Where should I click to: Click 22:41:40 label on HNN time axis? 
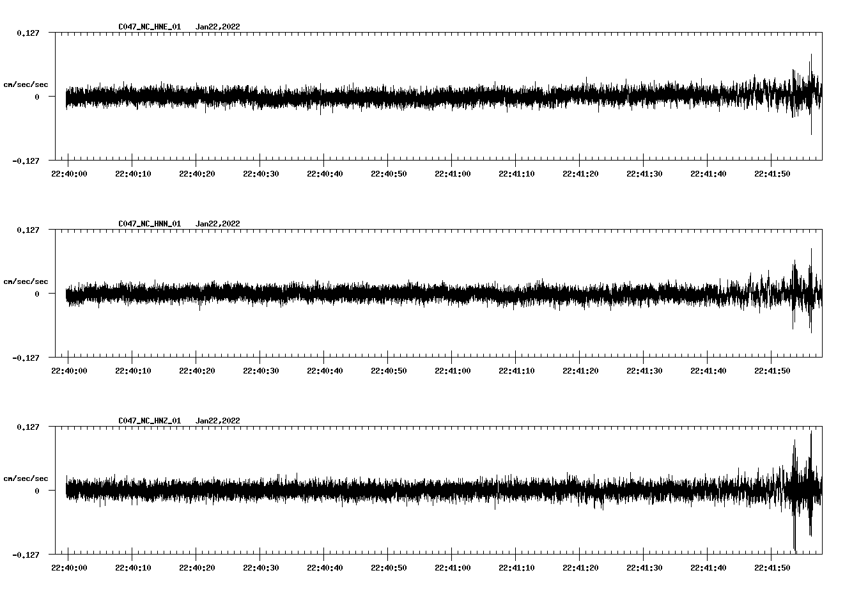point(708,371)
